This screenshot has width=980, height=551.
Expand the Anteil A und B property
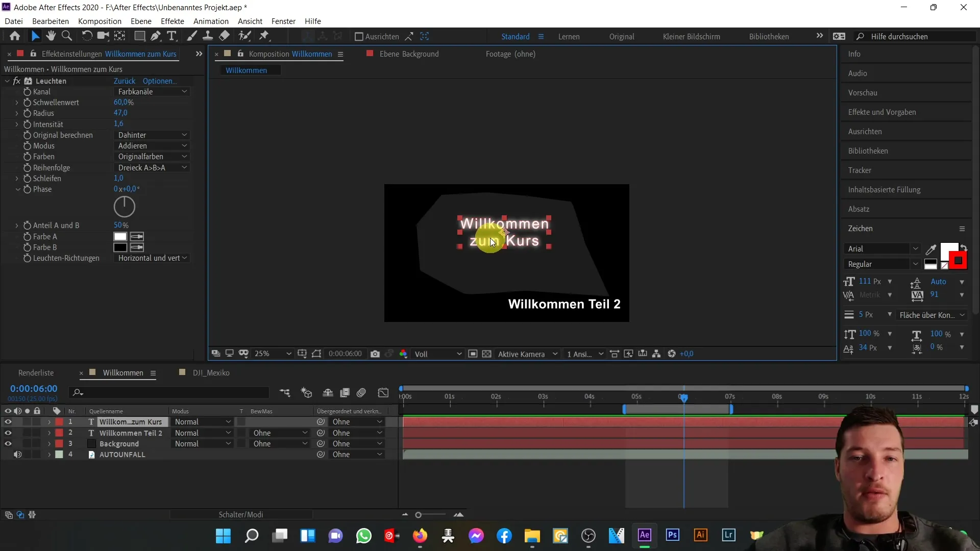click(x=17, y=226)
